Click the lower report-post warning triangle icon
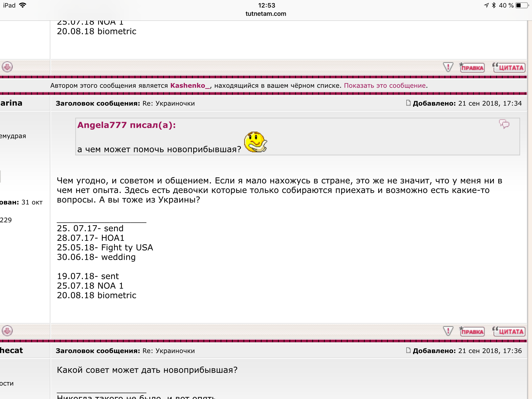This screenshot has width=532, height=399. [x=448, y=331]
